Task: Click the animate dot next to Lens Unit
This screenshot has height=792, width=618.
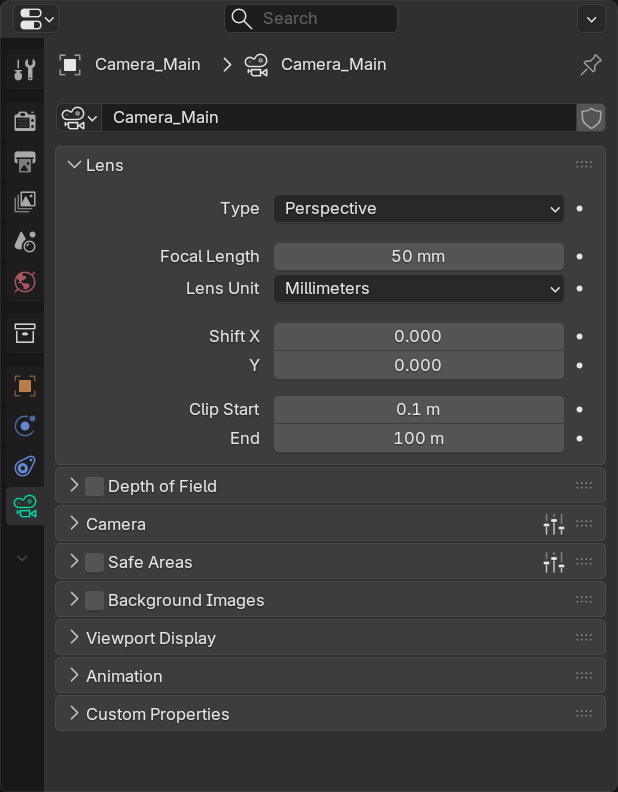Action: click(580, 288)
